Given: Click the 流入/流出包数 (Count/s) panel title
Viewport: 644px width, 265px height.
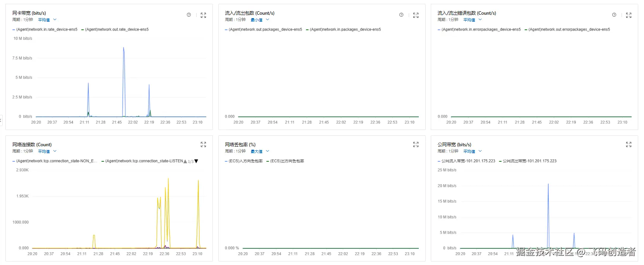Looking at the screenshot, I should tap(250, 13).
